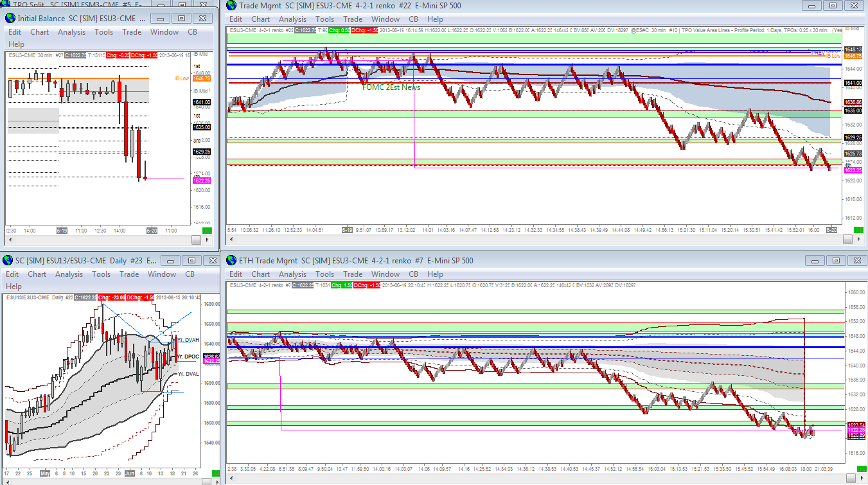868x485 pixels.
Task: Open Analysis menu in Daily #23 chart window
Action: (x=69, y=274)
